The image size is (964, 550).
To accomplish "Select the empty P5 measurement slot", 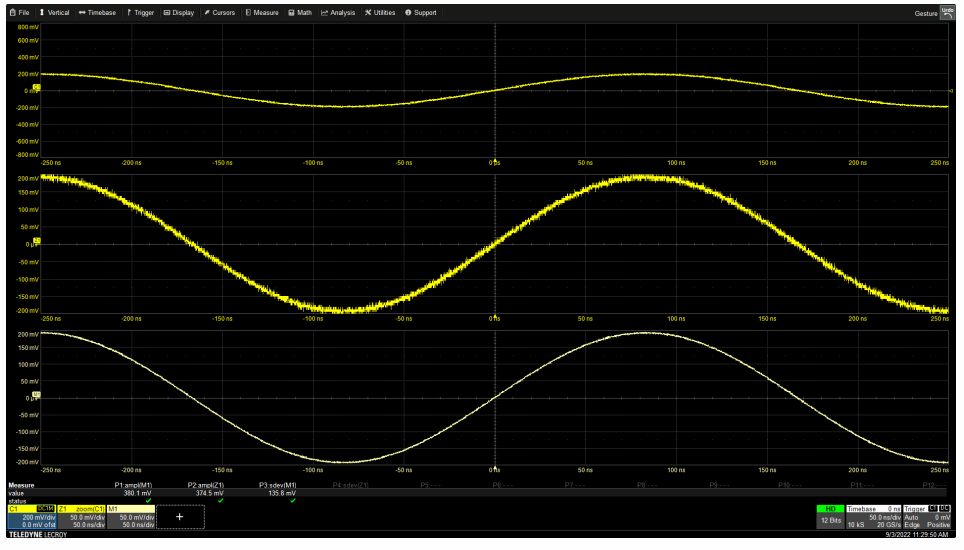I will (430, 485).
